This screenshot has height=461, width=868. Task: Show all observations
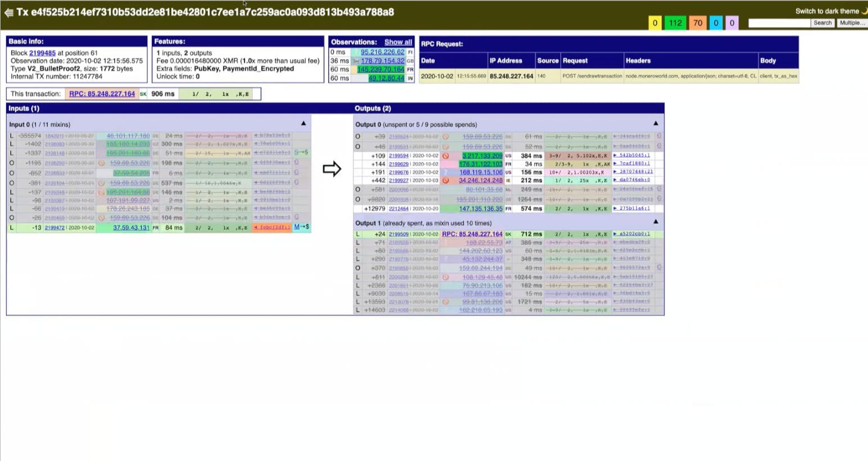click(398, 42)
